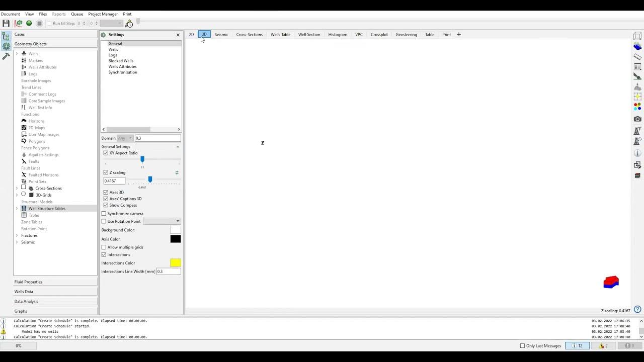
Task: Open the Geosteering tab
Action: coord(406,35)
